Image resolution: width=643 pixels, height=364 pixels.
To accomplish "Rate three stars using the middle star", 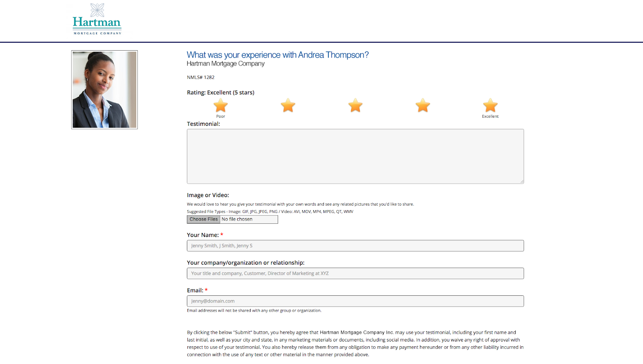I will pyautogui.click(x=356, y=106).
